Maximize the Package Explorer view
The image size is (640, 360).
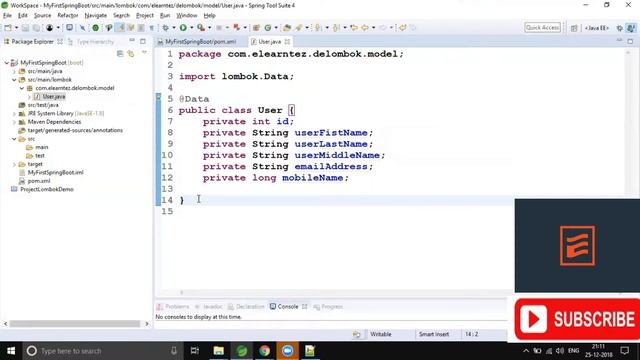pyautogui.click(x=143, y=41)
